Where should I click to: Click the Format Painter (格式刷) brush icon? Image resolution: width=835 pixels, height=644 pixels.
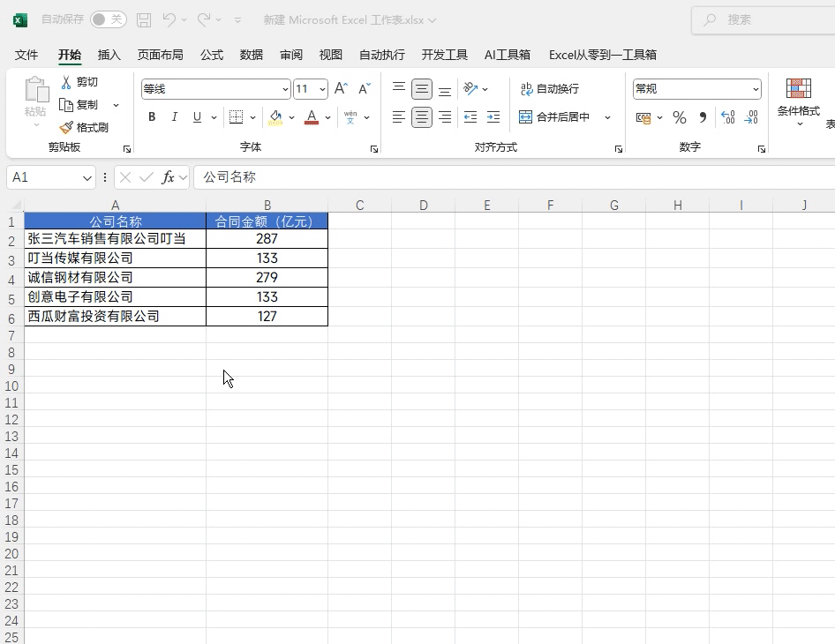(66, 128)
